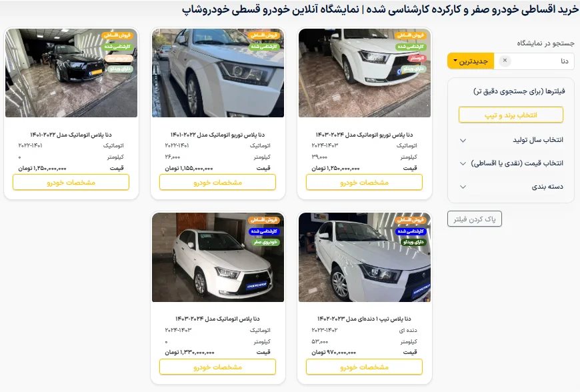Open the جدیدترین sort dropdown

point(471,61)
